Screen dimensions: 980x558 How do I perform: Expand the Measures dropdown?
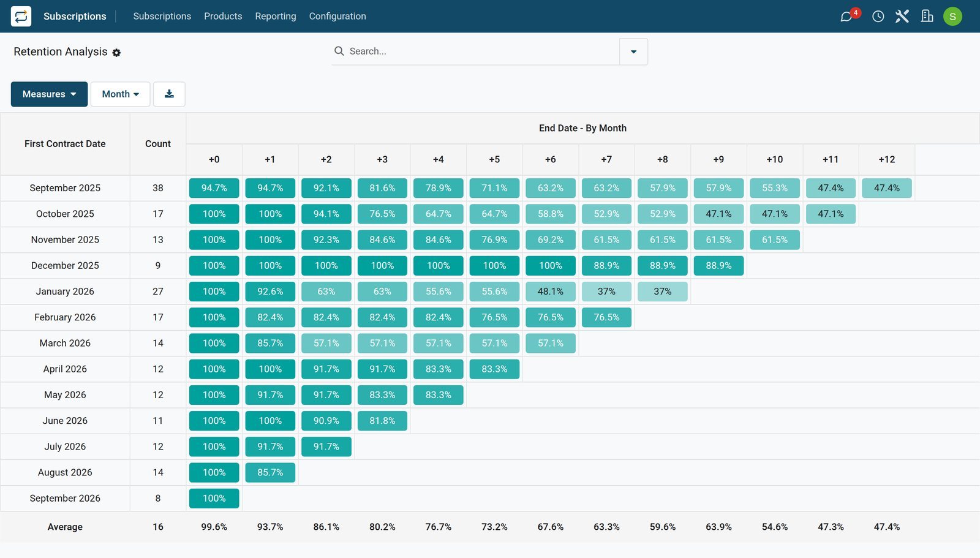49,94
